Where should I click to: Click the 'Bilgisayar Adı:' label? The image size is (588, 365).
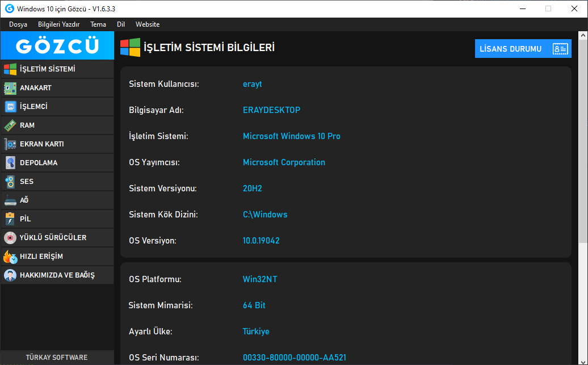tap(157, 110)
